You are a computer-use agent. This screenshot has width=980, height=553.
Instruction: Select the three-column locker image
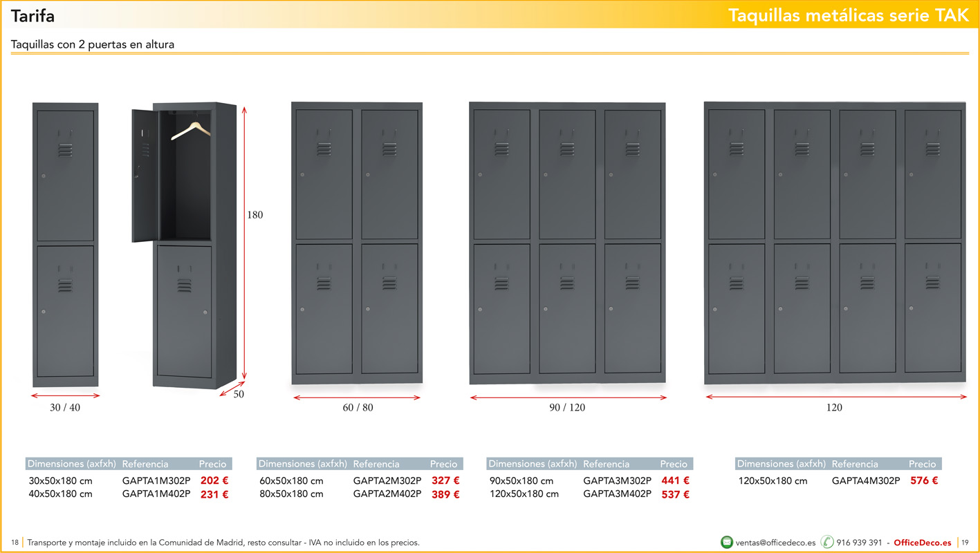(567, 243)
